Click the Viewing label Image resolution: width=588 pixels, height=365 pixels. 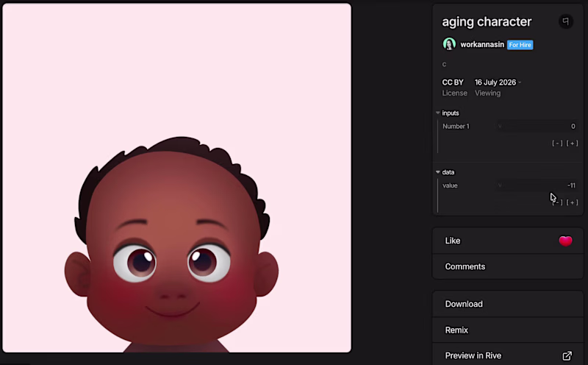tap(487, 93)
